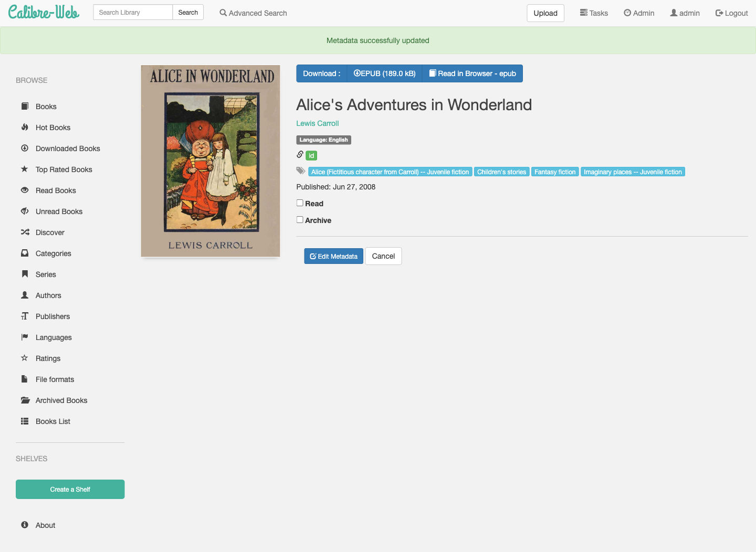Click the Authors person icon

point(25,295)
